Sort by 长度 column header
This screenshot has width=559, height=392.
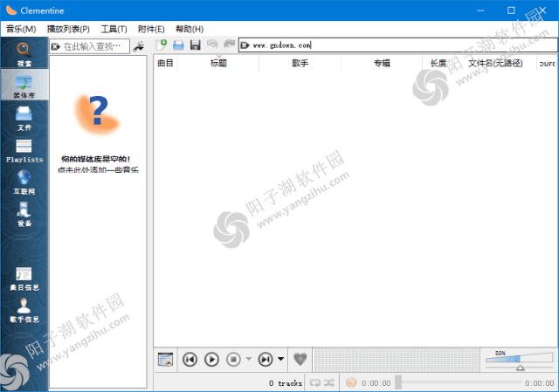(438, 63)
